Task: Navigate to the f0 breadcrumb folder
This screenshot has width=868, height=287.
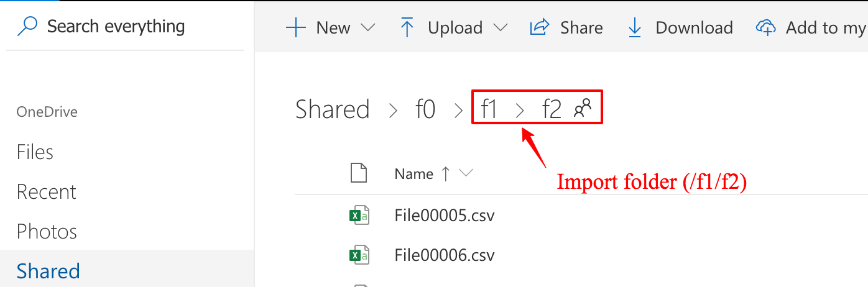Action: (x=425, y=110)
